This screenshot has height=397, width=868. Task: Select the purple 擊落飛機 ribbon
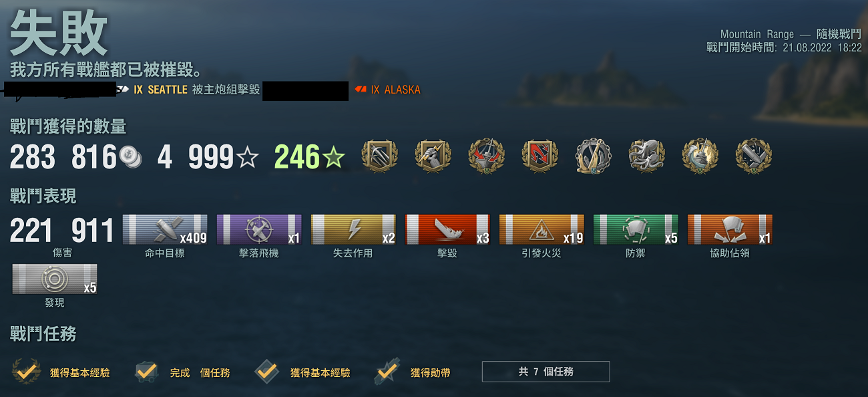pos(259,229)
